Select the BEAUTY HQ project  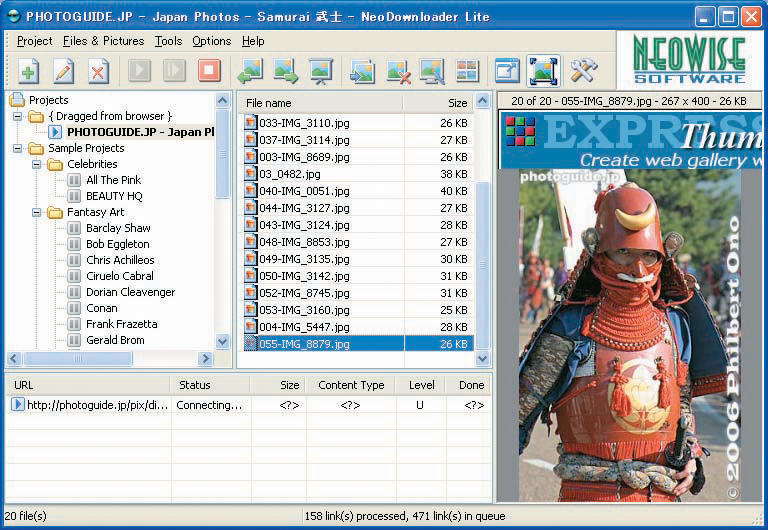(114, 196)
